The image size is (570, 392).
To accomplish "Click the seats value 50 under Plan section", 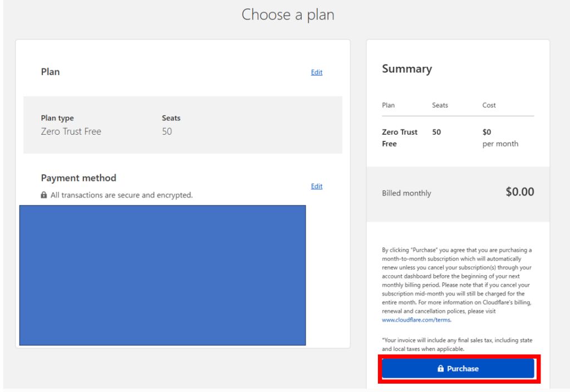I will [167, 132].
